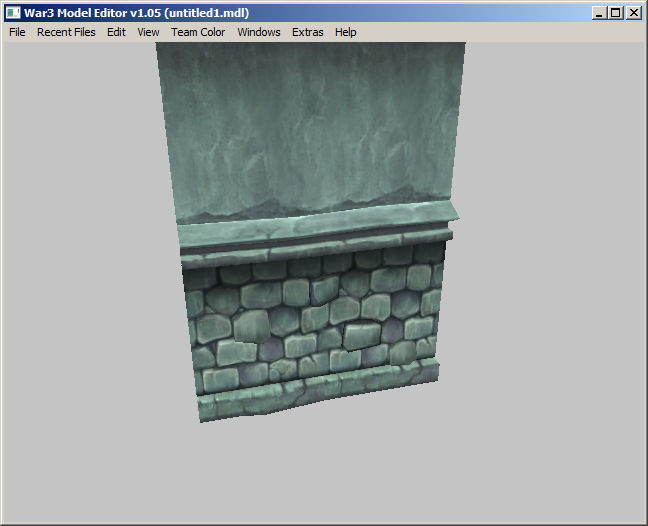This screenshot has width=648, height=526.
Task: Click the stone wall model in viewport
Action: point(310,231)
